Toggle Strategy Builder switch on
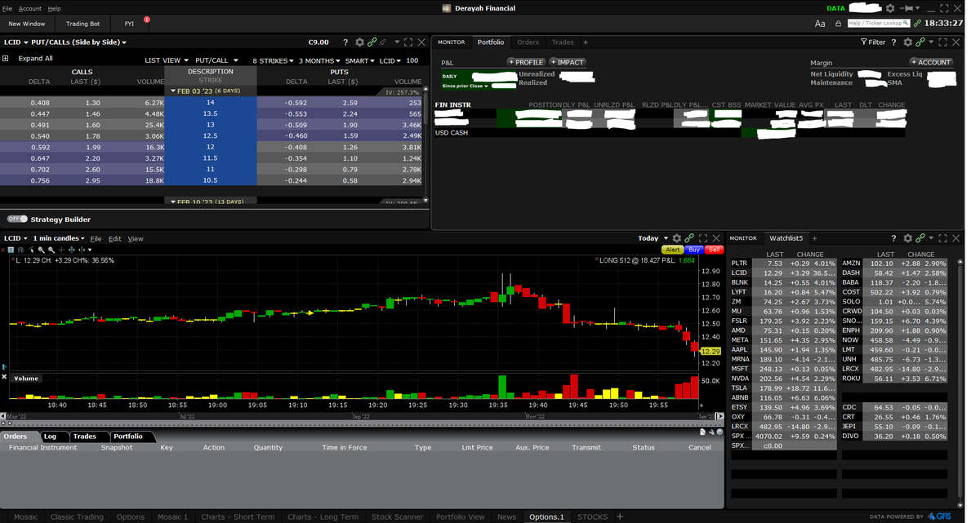The image size is (980, 523). point(17,219)
